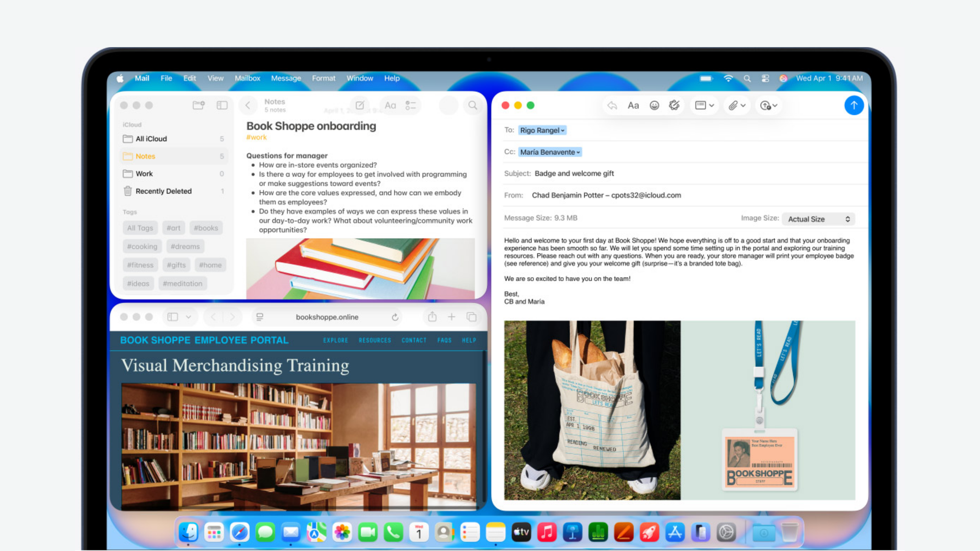Click the Aa format button in Mail toolbar
Viewport: 980px width, 551px height.
tap(633, 105)
